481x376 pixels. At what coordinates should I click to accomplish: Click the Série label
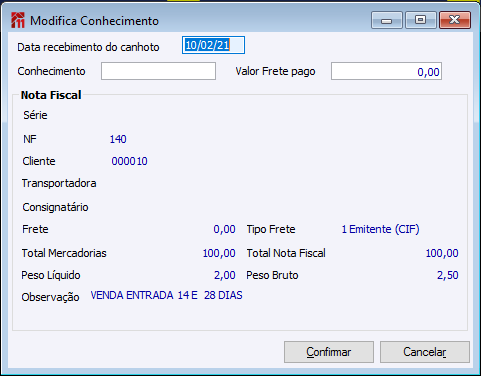(35, 115)
